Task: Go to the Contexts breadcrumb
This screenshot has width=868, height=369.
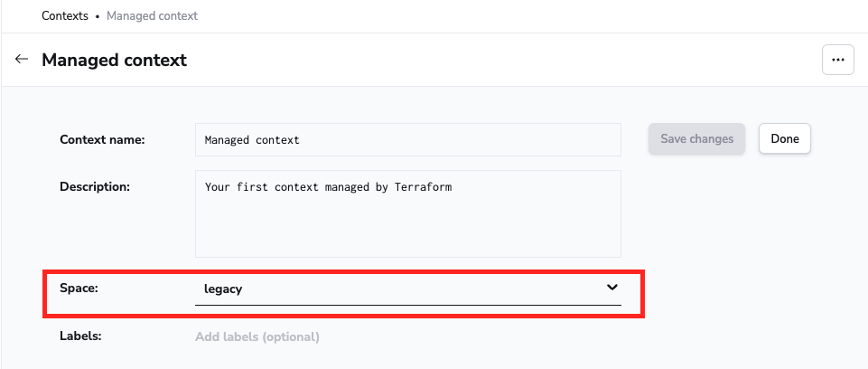Action: [x=65, y=15]
